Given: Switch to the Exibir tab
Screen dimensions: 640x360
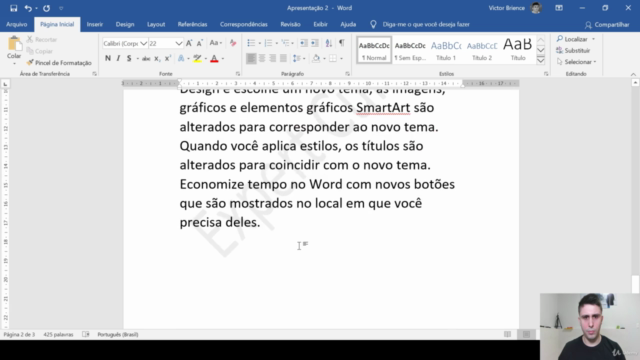Looking at the screenshot, I should pyautogui.click(x=320, y=24).
